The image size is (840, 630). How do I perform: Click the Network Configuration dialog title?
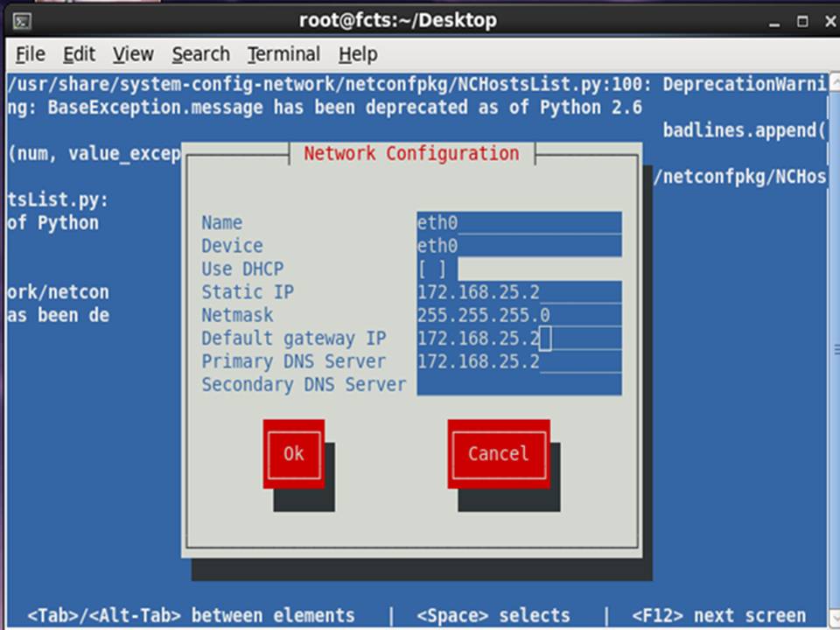coord(411,153)
